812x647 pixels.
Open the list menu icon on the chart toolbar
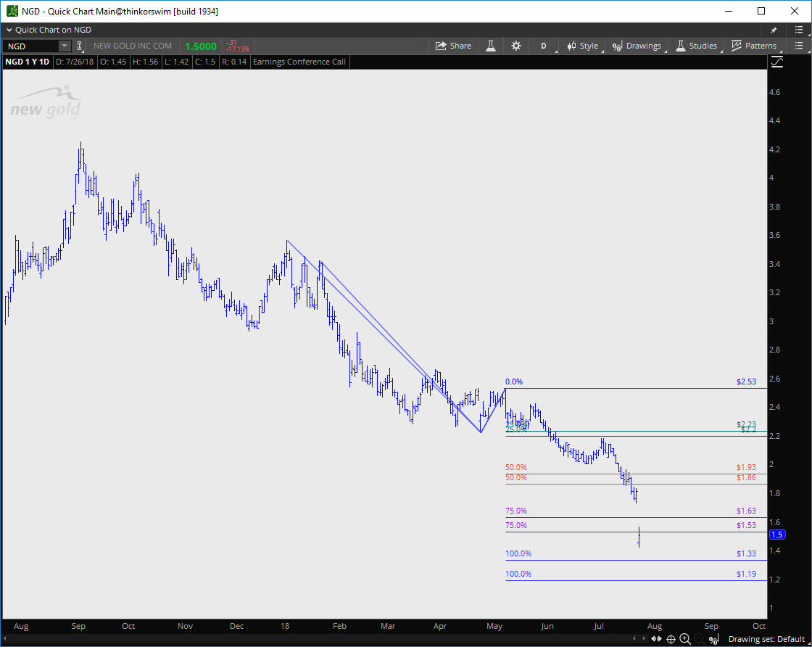798,46
